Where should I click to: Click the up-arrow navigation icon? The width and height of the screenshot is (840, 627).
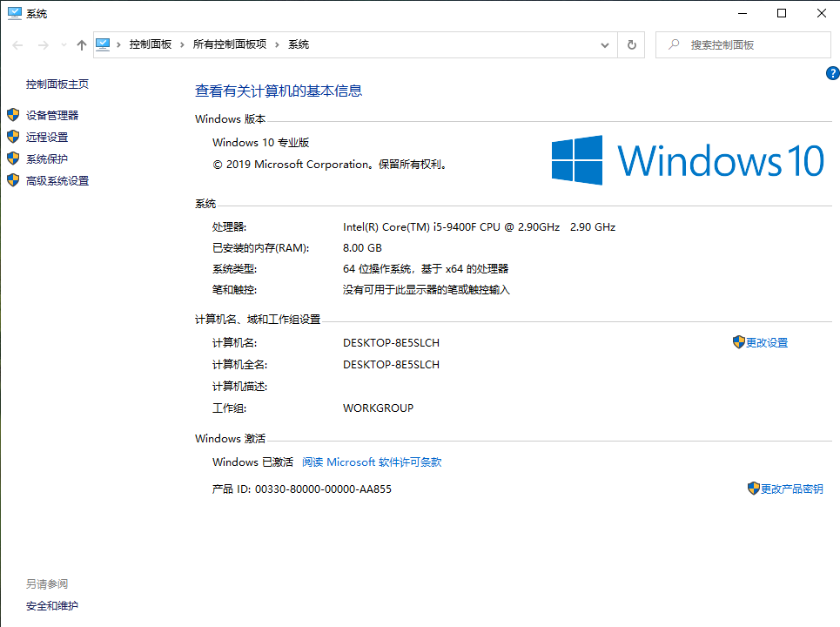81,44
